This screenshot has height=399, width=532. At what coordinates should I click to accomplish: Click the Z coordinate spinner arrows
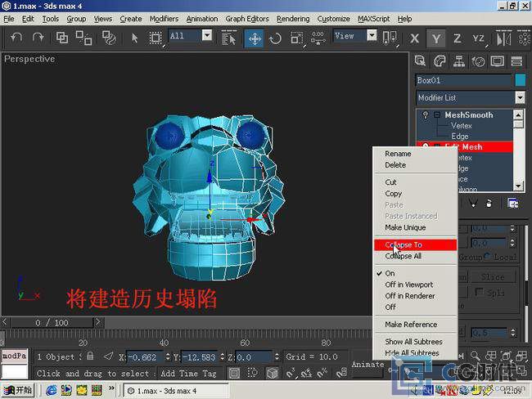click(277, 356)
